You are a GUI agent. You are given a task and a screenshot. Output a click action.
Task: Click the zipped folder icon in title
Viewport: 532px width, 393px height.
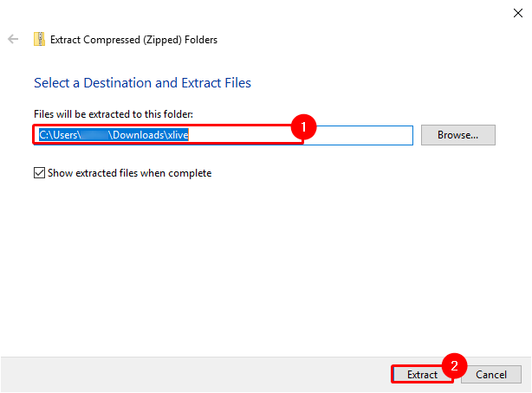click(x=39, y=39)
